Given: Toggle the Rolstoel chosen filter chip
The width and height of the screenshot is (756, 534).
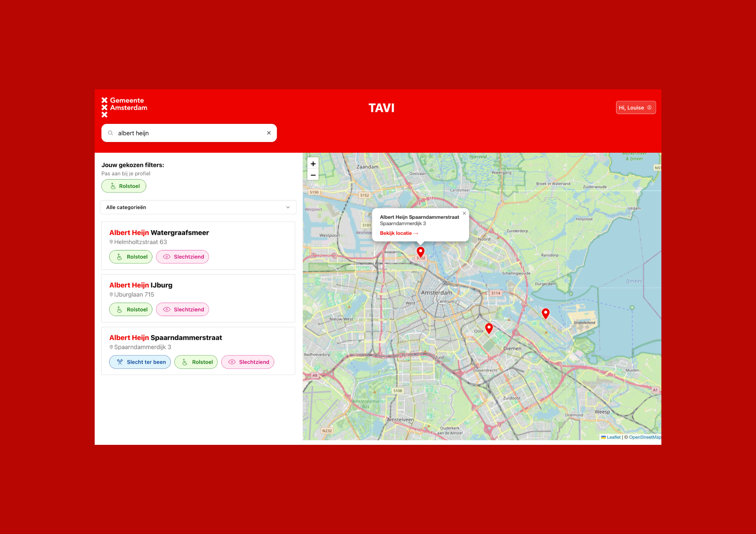Looking at the screenshot, I should click(124, 186).
